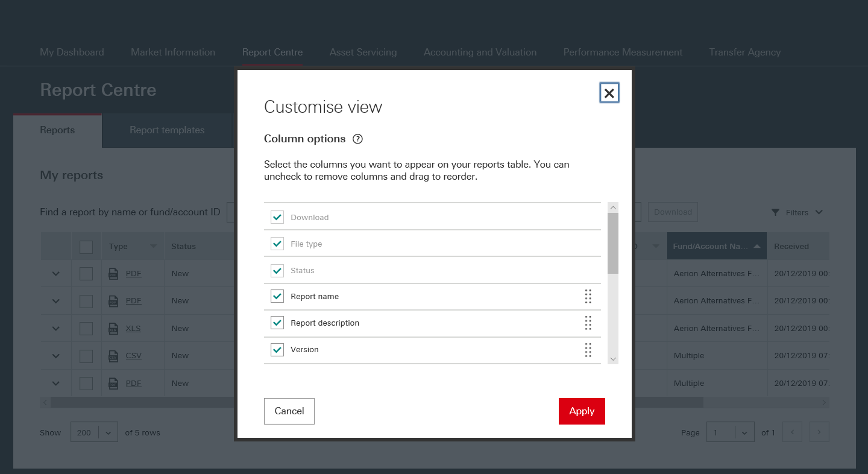Open the Page number dropdown
The width and height of the screenshot is (868, 474).
(x=730, y=432)
